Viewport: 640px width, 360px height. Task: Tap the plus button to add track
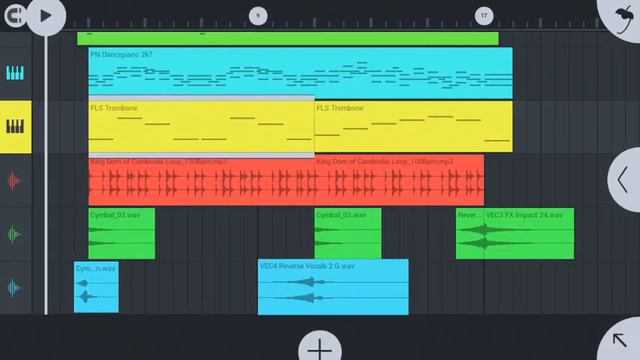[320, 347]
